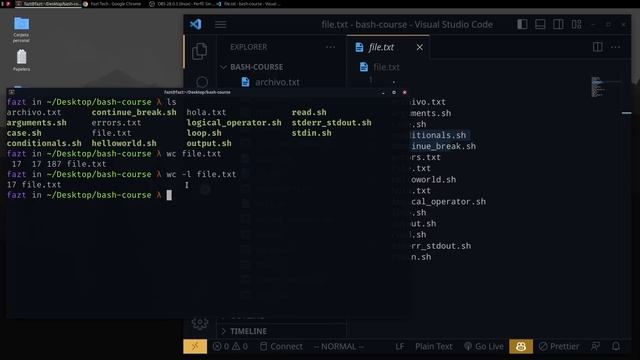640x360 pixels.
Task: Click output.sh in the terminal listing
Action: 209,143
